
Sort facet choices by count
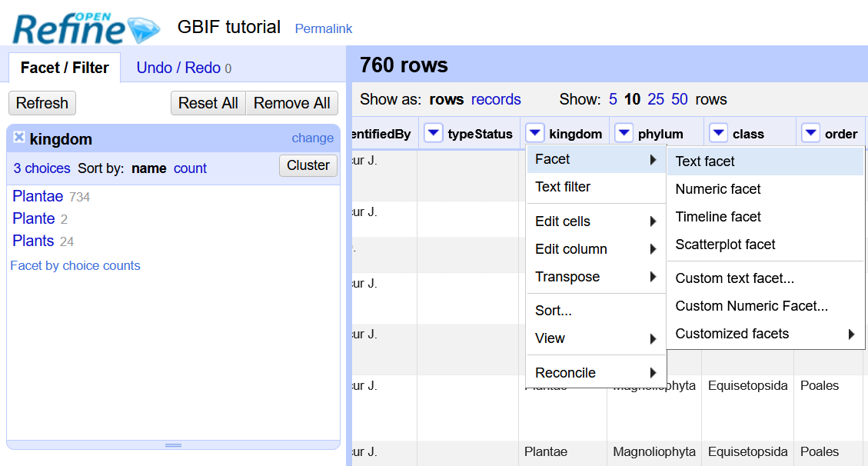190,168
